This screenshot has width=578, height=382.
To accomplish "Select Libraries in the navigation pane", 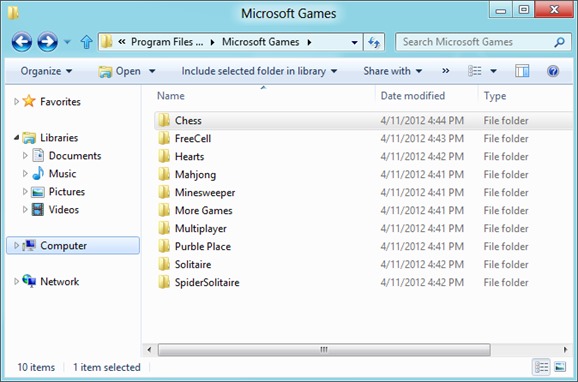I will (x=59, y=138).
